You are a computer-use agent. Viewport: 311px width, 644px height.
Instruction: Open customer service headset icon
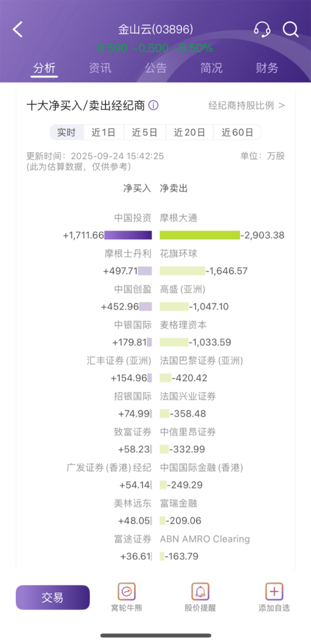(262, 30)
